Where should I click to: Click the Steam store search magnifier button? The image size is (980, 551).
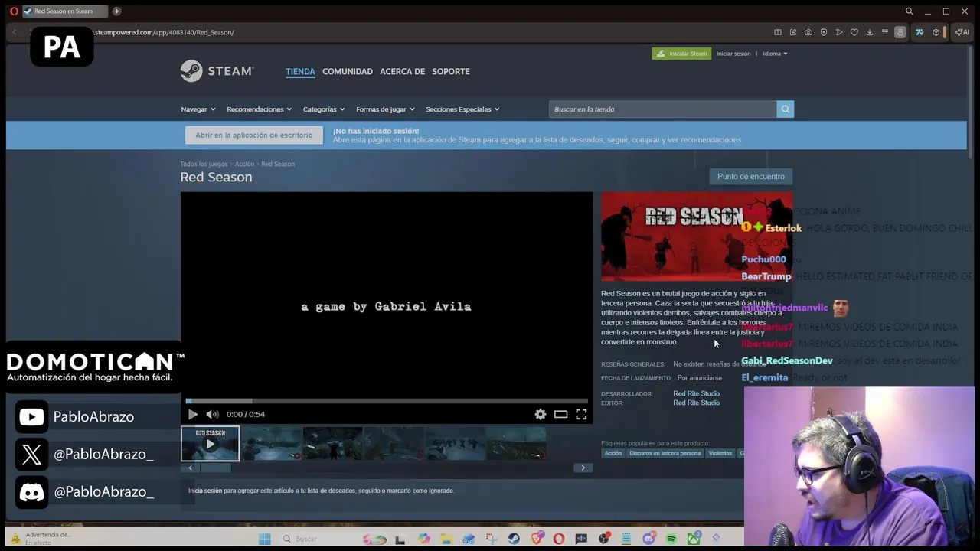(785, 109)
